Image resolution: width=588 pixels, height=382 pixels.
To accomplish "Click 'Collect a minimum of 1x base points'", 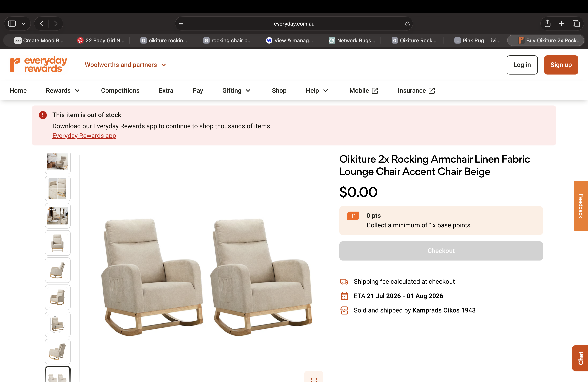I will pos(418,225).
